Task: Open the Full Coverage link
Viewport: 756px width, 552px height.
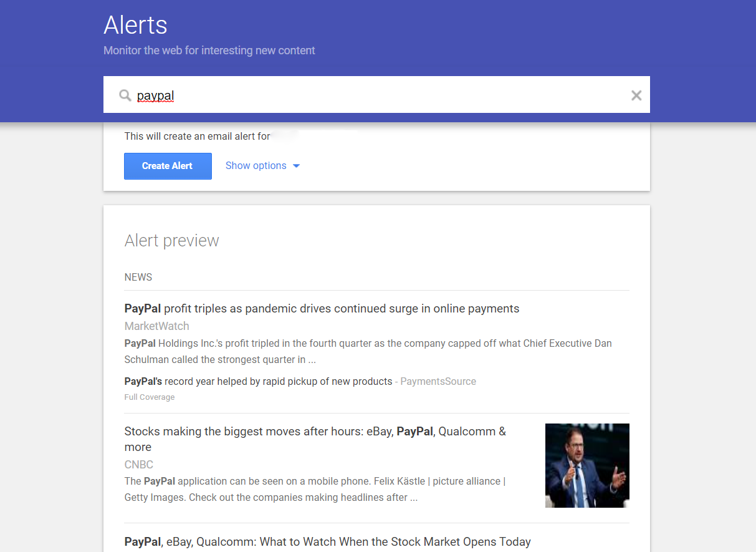Action: click(150, 397)
